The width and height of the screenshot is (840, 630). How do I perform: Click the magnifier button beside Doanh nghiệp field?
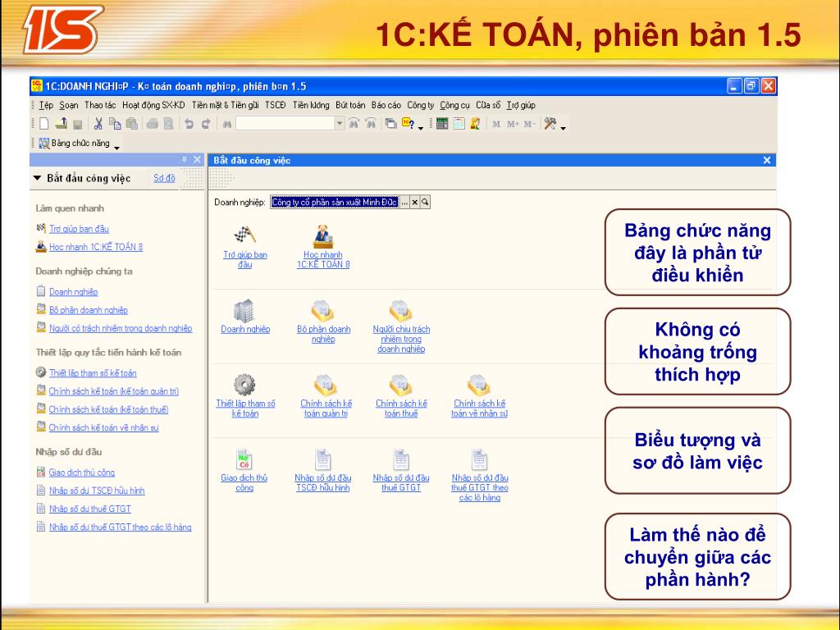pos(425,202)
